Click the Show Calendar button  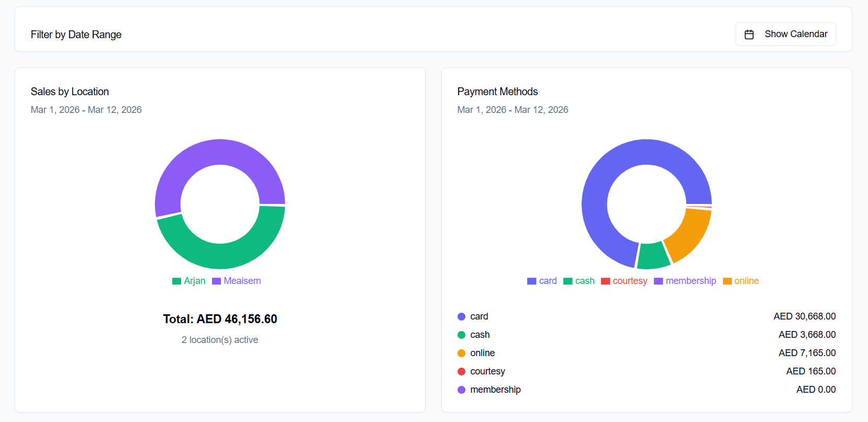785,35
